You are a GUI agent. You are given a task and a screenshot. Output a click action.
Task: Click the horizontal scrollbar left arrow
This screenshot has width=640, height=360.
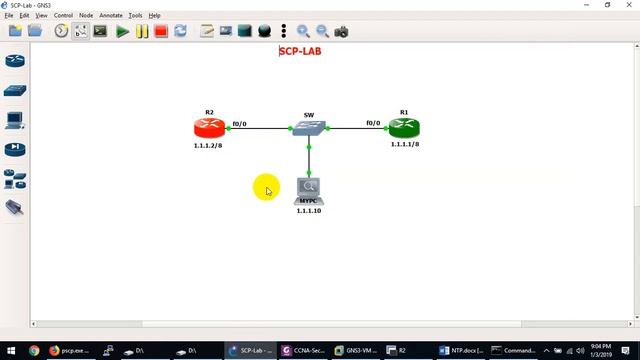coord(34,324)
